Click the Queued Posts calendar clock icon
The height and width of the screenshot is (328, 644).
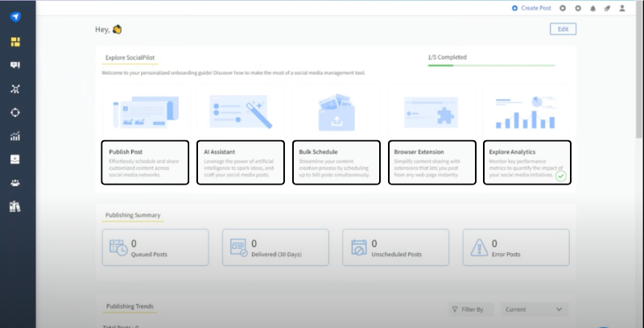point(118,247)
